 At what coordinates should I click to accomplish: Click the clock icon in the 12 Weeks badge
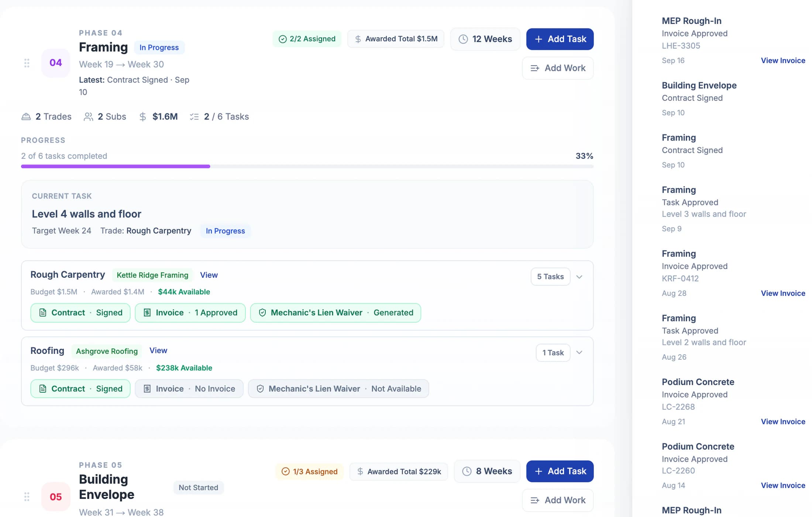pos(463,39)
